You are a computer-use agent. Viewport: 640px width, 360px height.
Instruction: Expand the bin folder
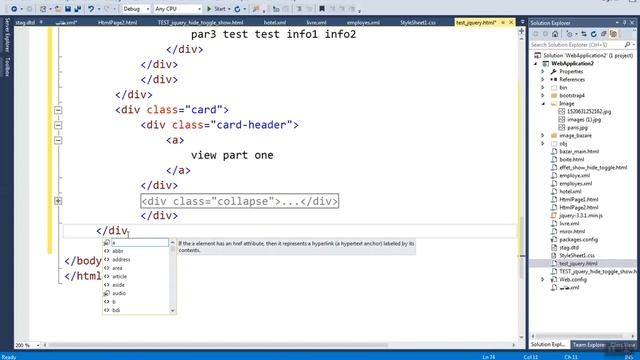[543, 87]
